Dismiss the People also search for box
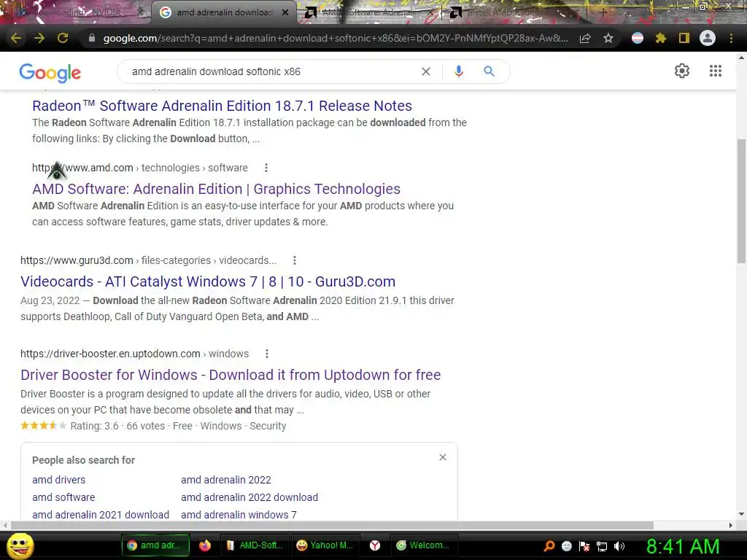 coord(443,457)
